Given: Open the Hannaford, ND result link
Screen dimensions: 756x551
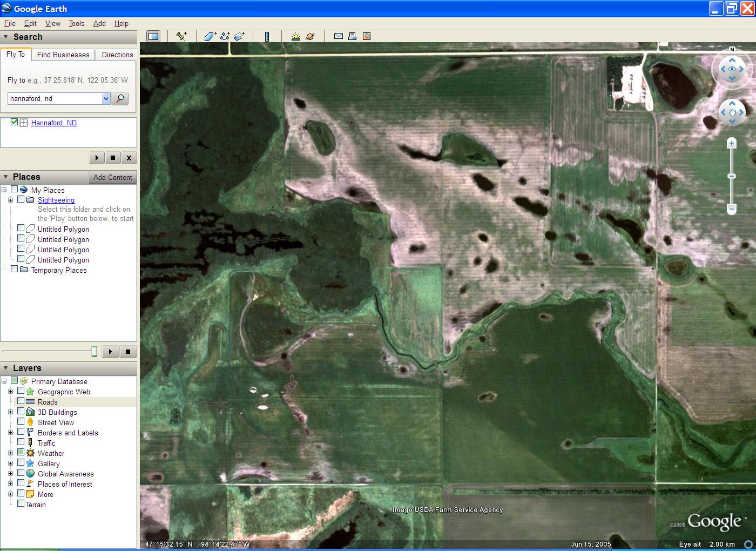Looking at the screenshot, I should [54, 123].
